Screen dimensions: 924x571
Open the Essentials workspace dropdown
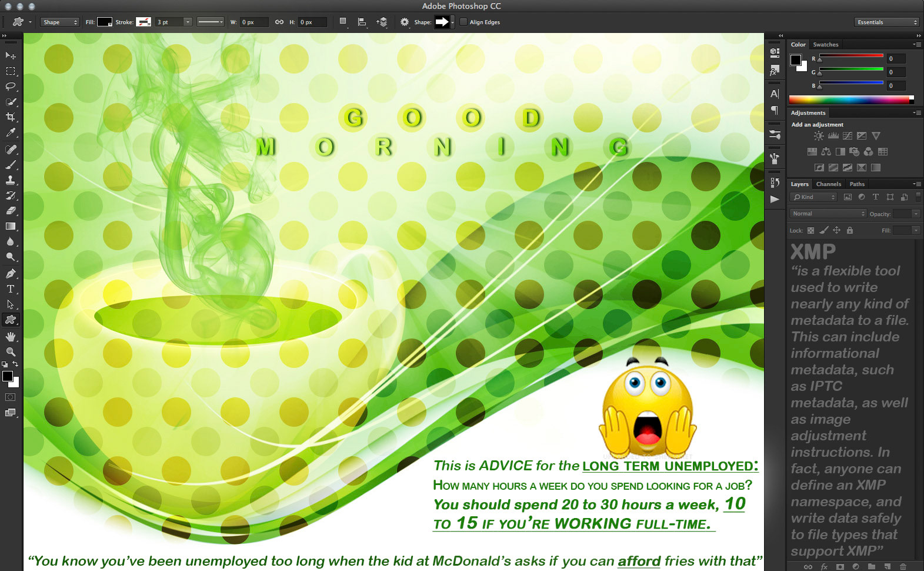click(887, 22)
